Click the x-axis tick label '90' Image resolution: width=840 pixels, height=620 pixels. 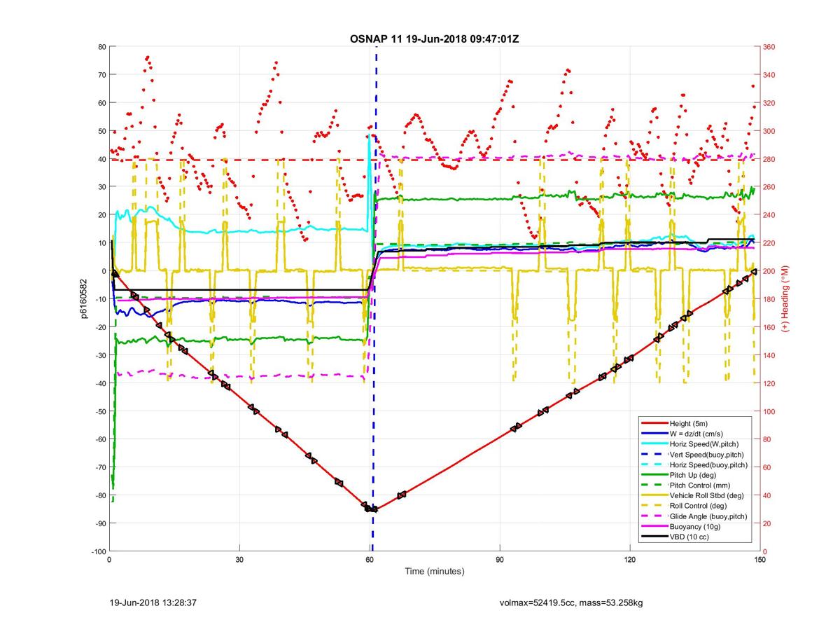click(500, 560)
